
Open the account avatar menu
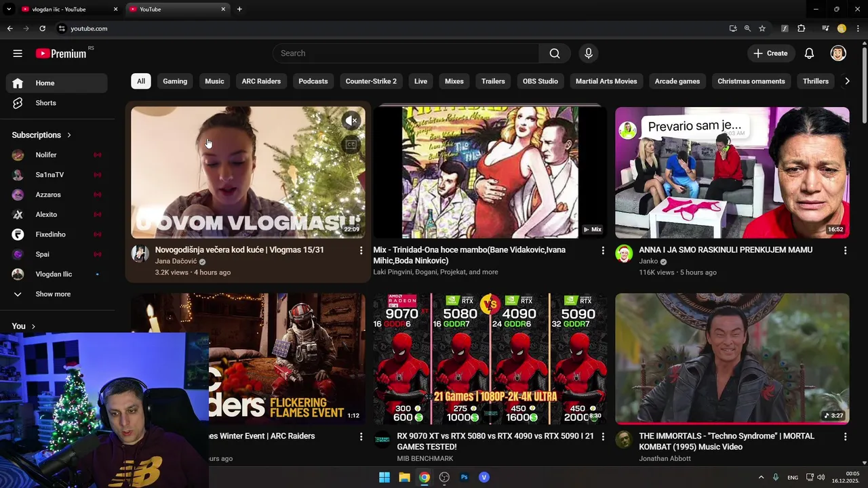coord(838,54)
